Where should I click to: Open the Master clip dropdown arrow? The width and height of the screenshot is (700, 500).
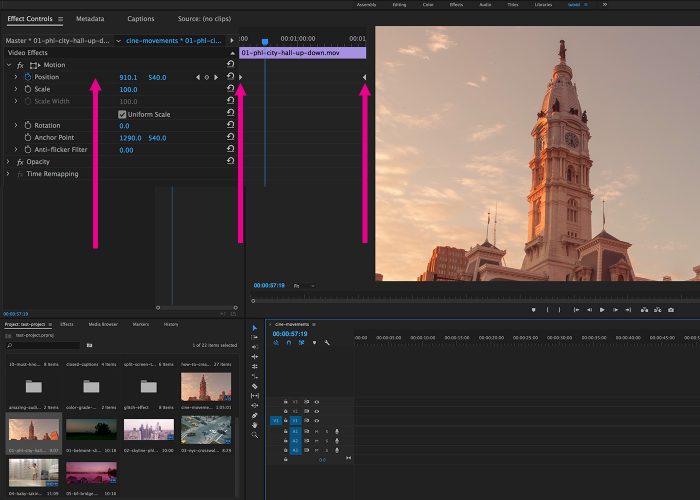click(x=118, y=41)
